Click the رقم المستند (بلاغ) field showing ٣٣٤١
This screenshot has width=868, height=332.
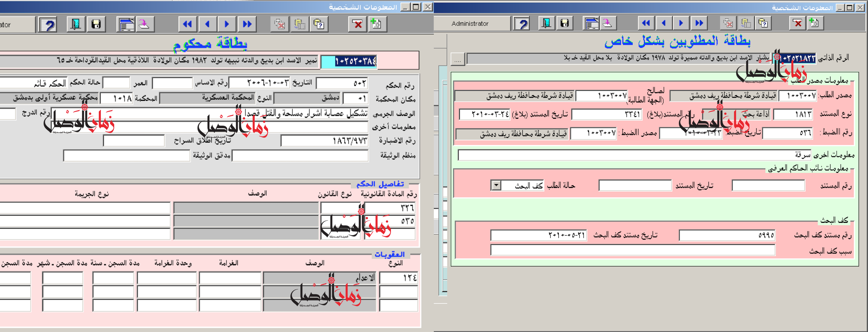606,115
